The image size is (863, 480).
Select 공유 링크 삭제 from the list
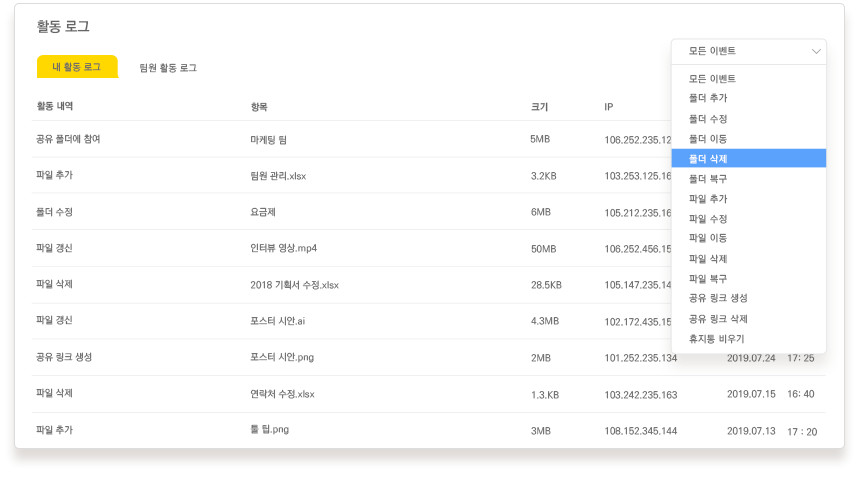tap(718, 318)
